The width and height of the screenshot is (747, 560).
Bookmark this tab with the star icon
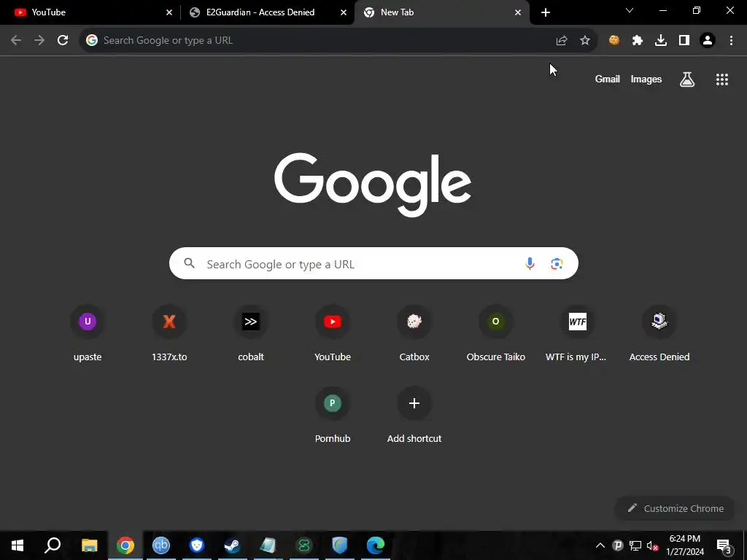(x=585, y=41)
